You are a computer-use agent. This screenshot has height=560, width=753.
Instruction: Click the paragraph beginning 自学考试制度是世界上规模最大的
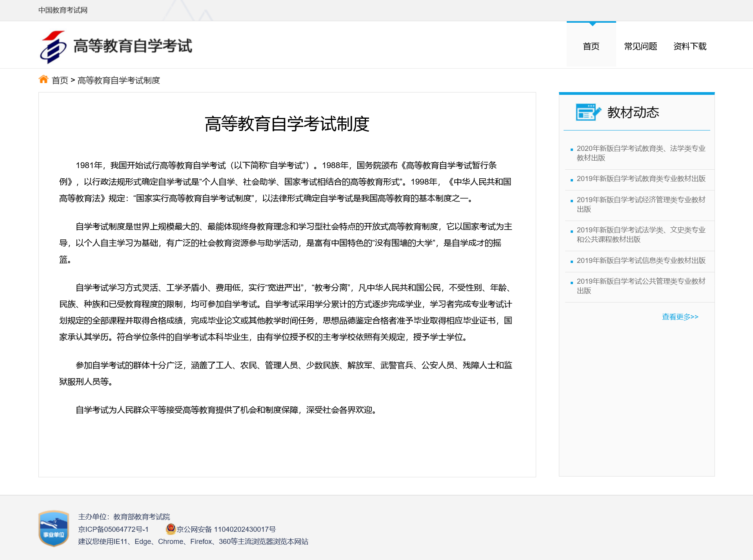tap(286, 243)
